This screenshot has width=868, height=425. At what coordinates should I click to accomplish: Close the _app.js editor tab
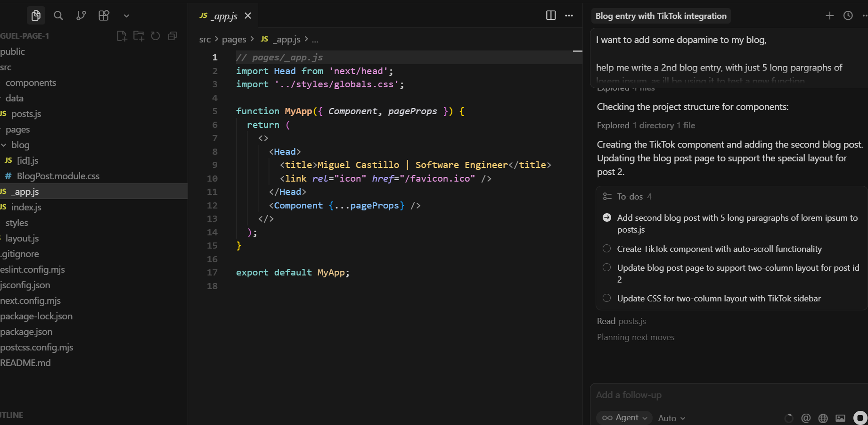(x=248, y=16)
